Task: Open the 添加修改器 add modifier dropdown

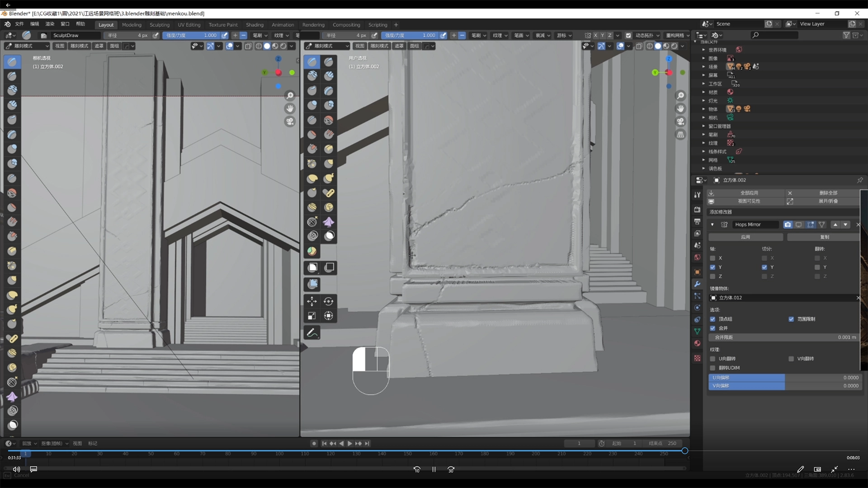Action: [782, 212]
